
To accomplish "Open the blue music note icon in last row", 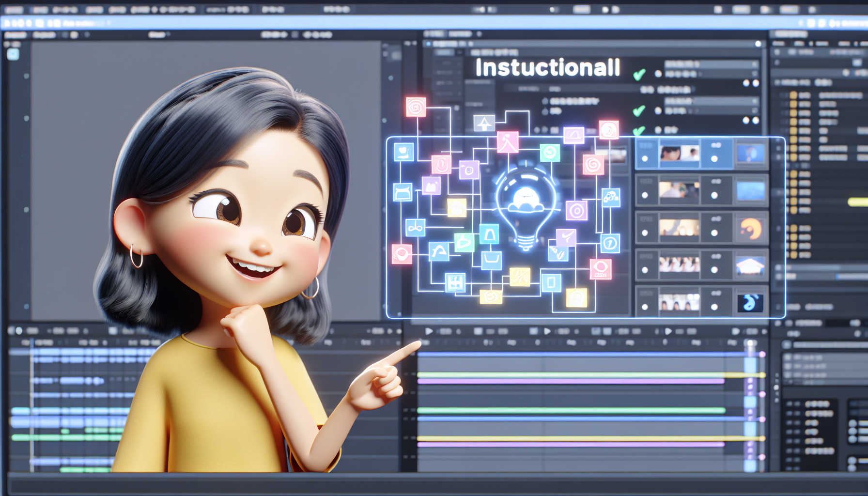I will 750,303.
